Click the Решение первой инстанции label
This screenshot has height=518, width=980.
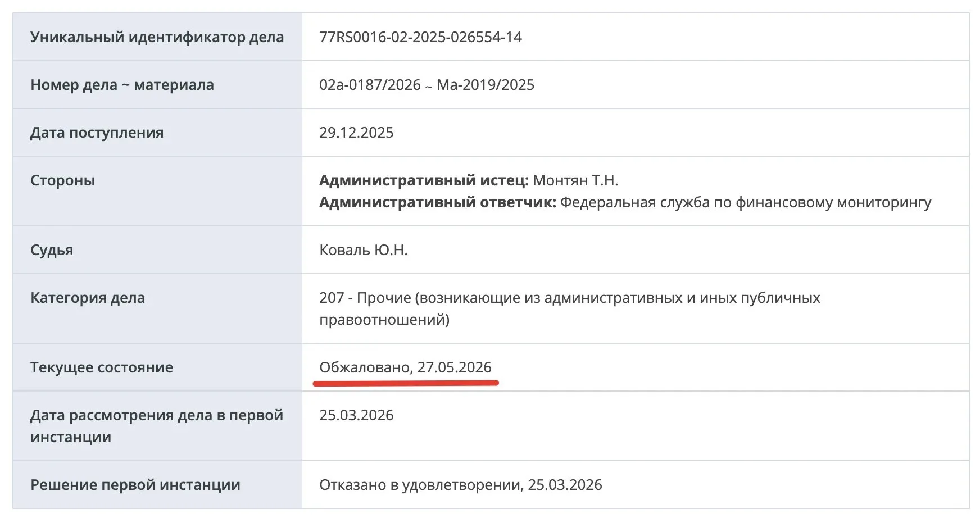click(x=135, y=485)
